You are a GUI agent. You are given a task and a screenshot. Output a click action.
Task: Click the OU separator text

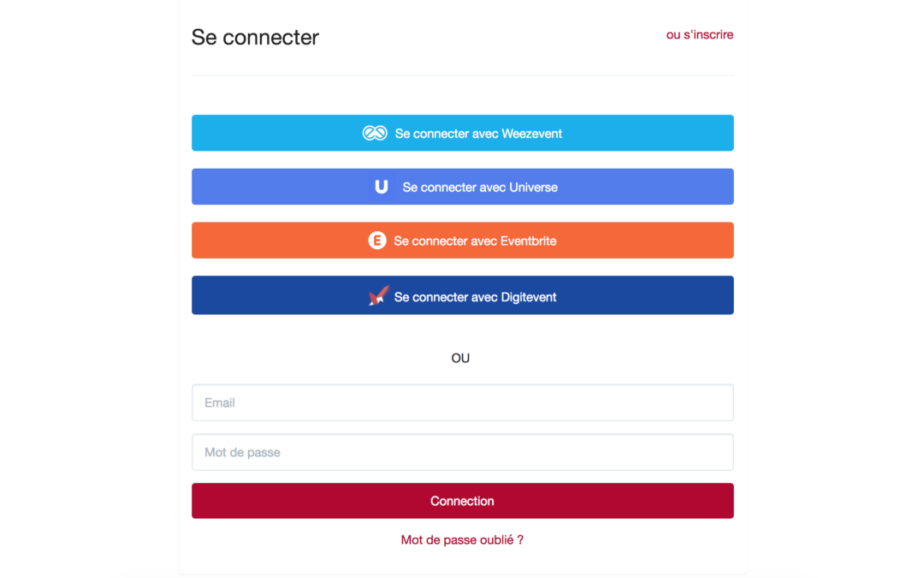tap(460, 358)
